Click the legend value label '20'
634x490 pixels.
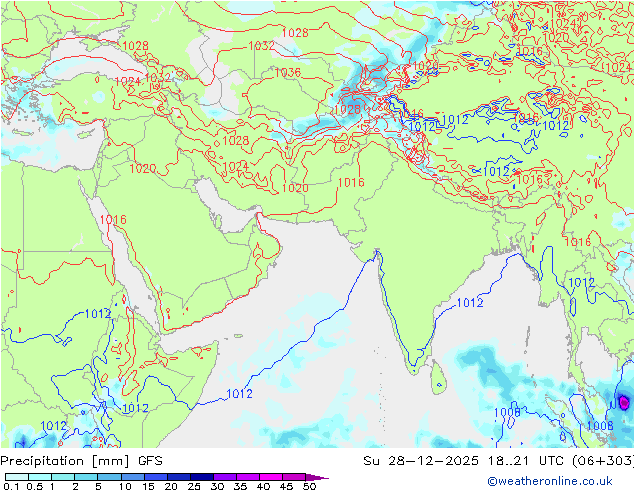click(171, 486)
